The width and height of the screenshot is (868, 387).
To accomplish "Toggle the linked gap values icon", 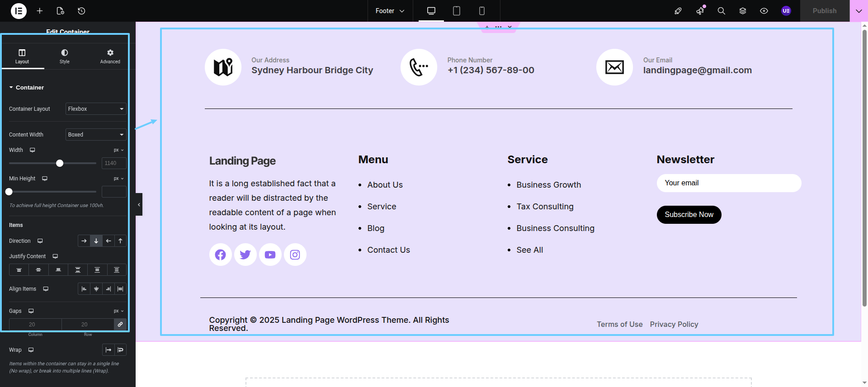I will 120,324.
